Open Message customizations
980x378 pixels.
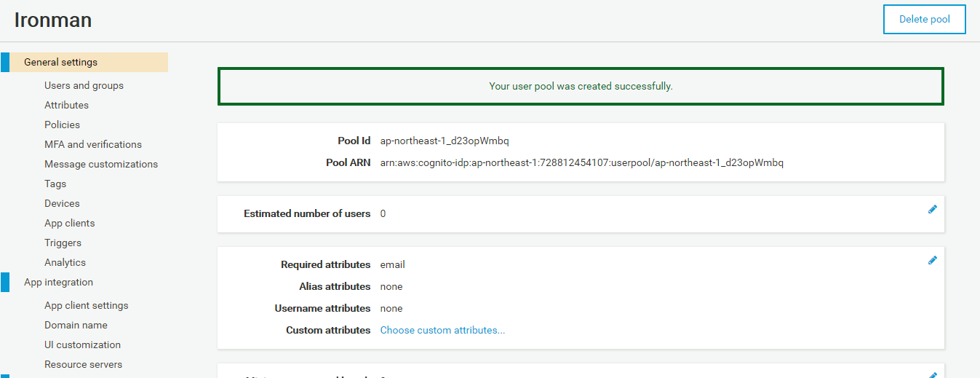click(101, 164)
